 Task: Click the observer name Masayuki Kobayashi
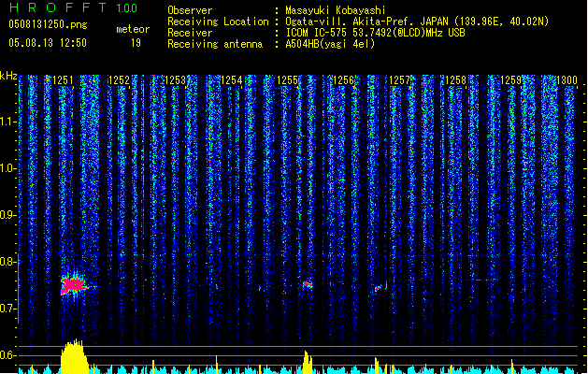pos(336,10)
